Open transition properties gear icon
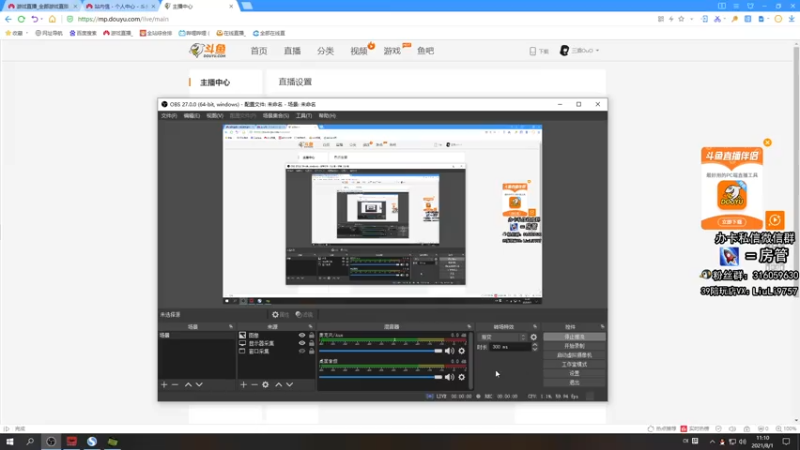This screenshot has height=450, width=800. 534,337
